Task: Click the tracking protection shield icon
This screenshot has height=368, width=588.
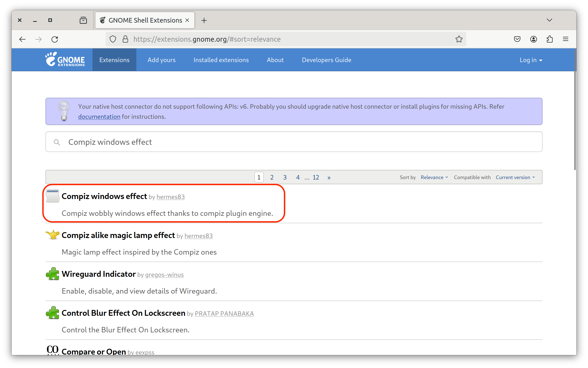Action: [x=113, y=39]
